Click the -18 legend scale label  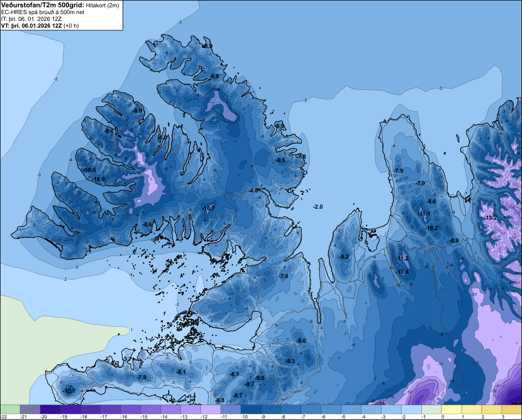84,417
